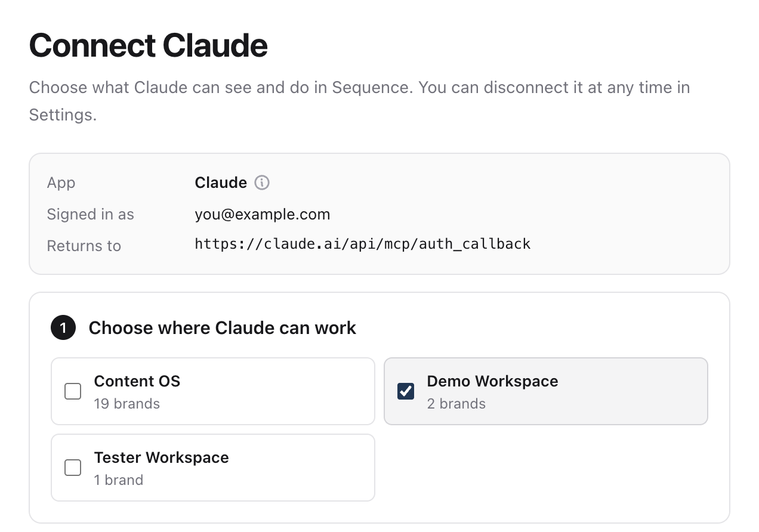This screenshot has width=759, height=532.
Task: Uncheck the Demo Workspace checkbox
Action: 406,391
